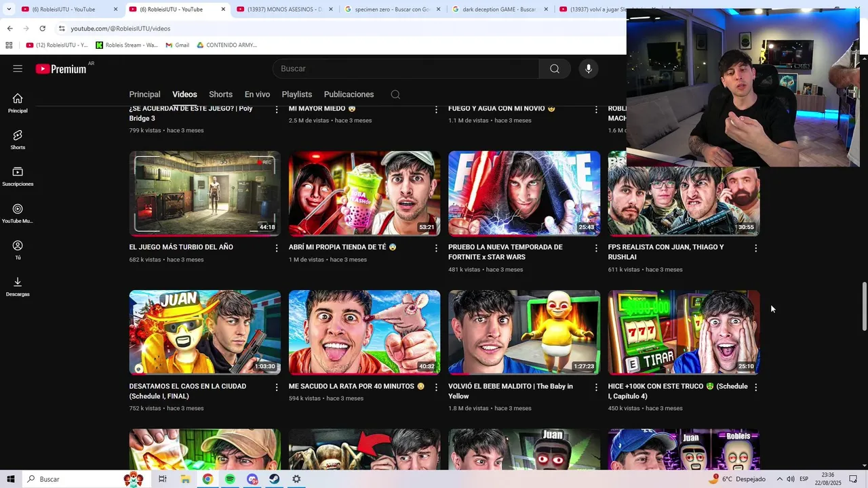This screenshot has height=488, width=868.
Task: Show hidden system tray icons chevron
Action: [778, 479]
